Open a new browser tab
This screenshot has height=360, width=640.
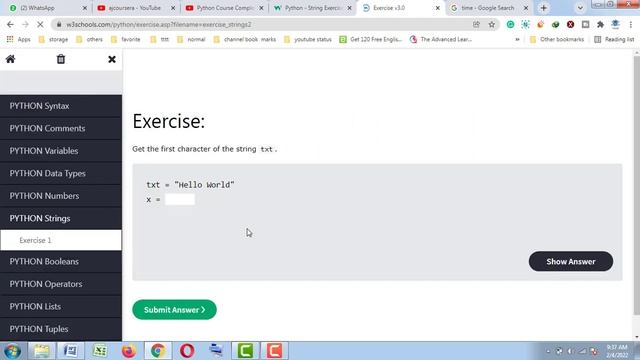(543, 8)
